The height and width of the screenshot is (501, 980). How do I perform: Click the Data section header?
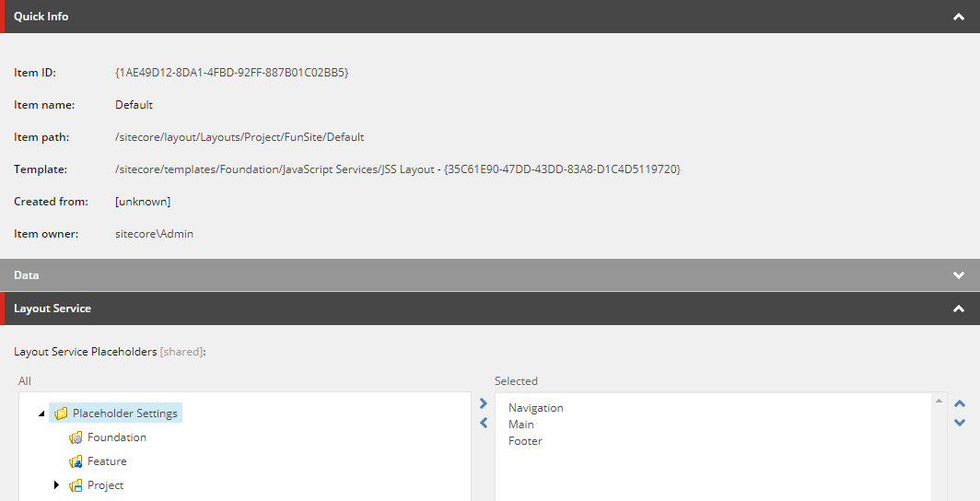tap(490, 274)
